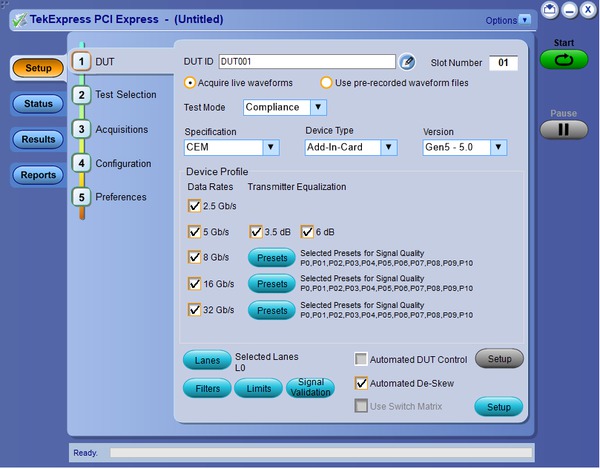Image resolution: width=600 pixels, height=469 pixels.
Task: Toggle Automated De-Skew checkbox
Action: tap(361, 383)
